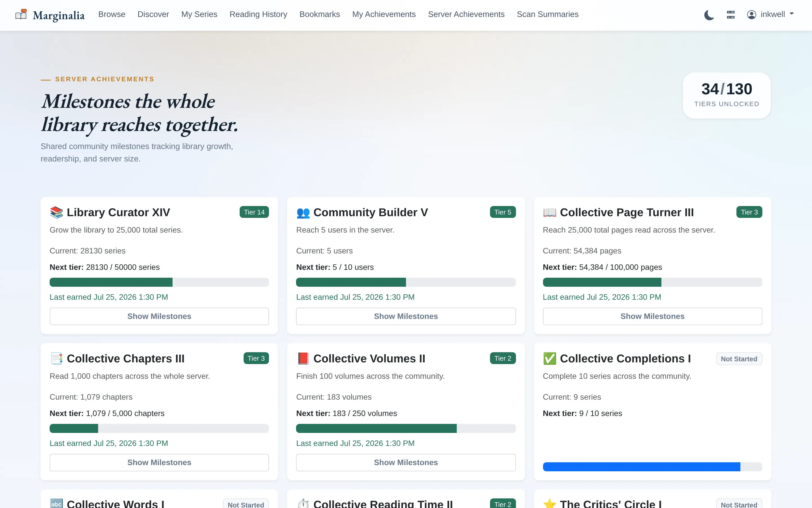
Task: Click the star icon on Critics' Circle
Action: click(550, 503)
